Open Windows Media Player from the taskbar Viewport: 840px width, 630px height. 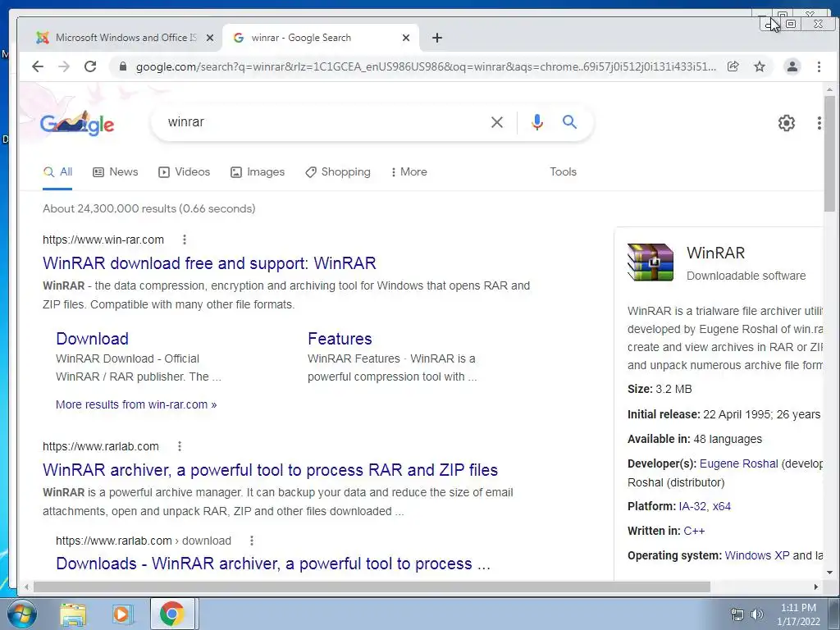coord(122,614)
